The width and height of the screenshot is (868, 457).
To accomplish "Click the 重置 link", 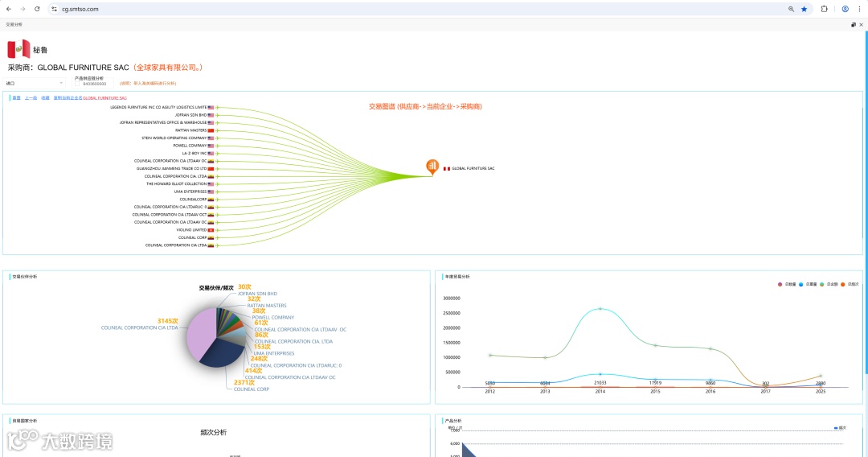I will 17,98.
